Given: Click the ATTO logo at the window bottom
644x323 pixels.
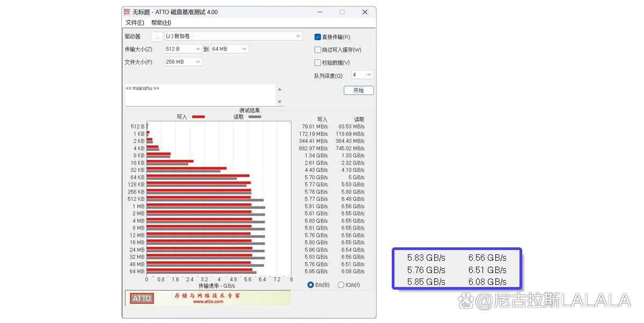Looking at the screenshot, I should pos(141,299).
